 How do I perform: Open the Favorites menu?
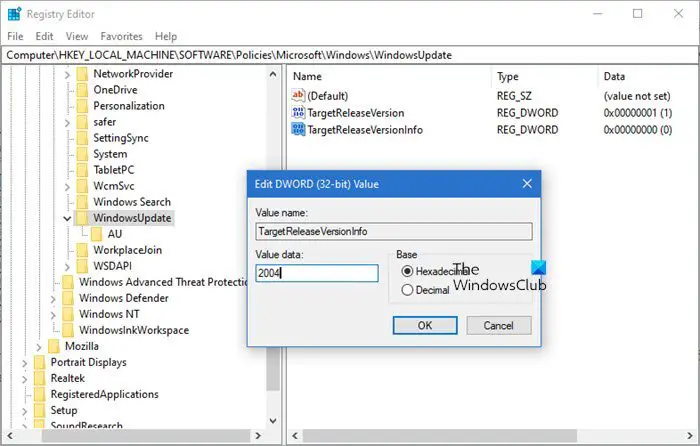pyautogui.click(x=121, y=36)
